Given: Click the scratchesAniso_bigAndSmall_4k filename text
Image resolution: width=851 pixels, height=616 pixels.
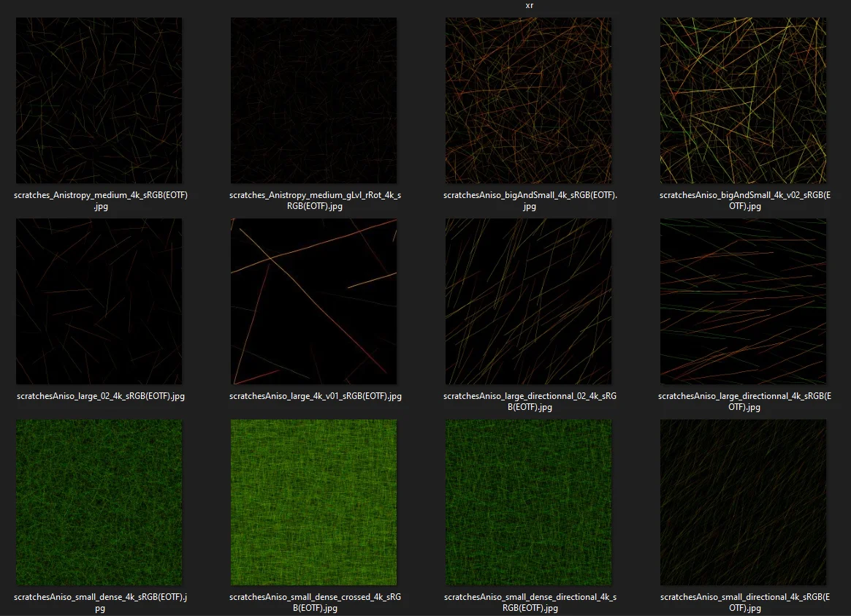Looking at the screenshot, I should click(528, 200).
